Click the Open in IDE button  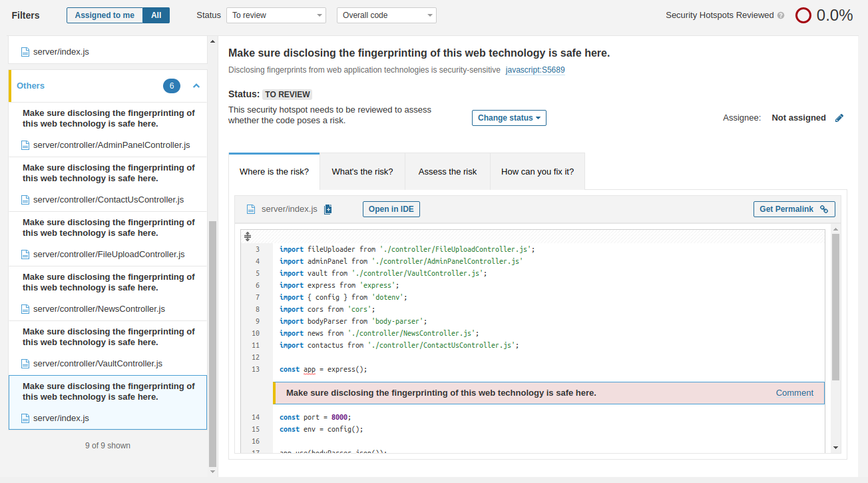pos(391,209)
